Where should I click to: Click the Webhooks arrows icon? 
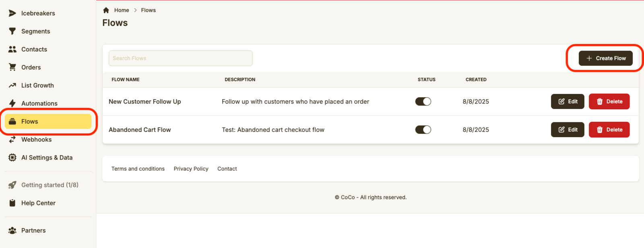pos(12,140)
